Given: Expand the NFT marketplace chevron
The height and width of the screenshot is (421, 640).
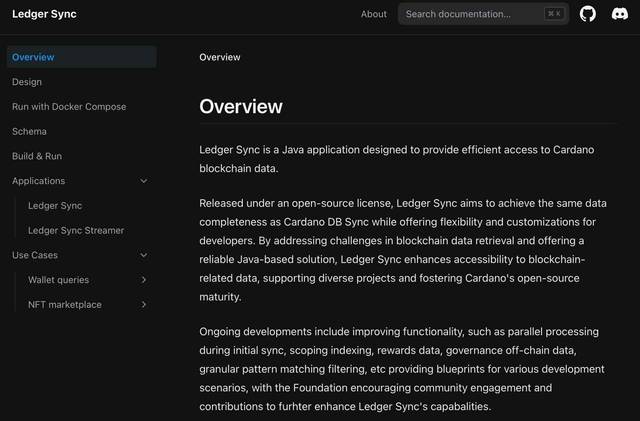Looking at the screenshot, I should (144, 305).
